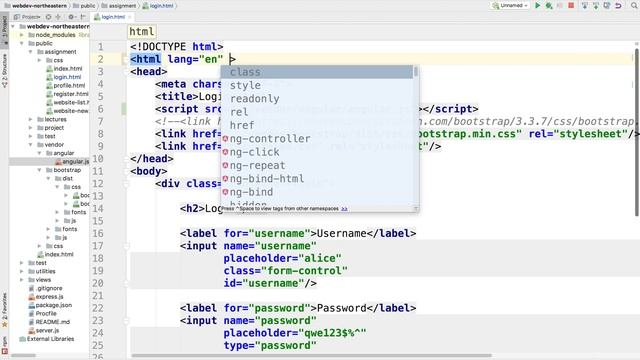Toggle code folding at line 23
The width and height of the screenshot is (640, 360).
pyautogui.click(x=126, y=320)
